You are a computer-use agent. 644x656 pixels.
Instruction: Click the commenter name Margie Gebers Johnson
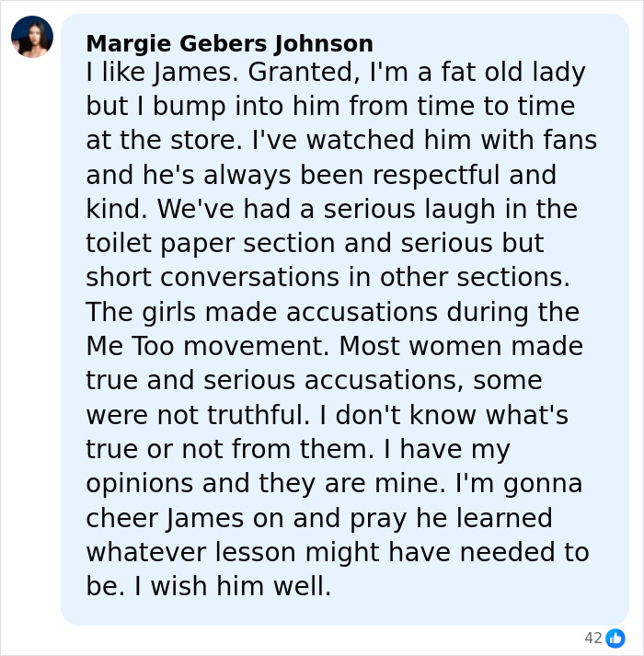[229, 43]
